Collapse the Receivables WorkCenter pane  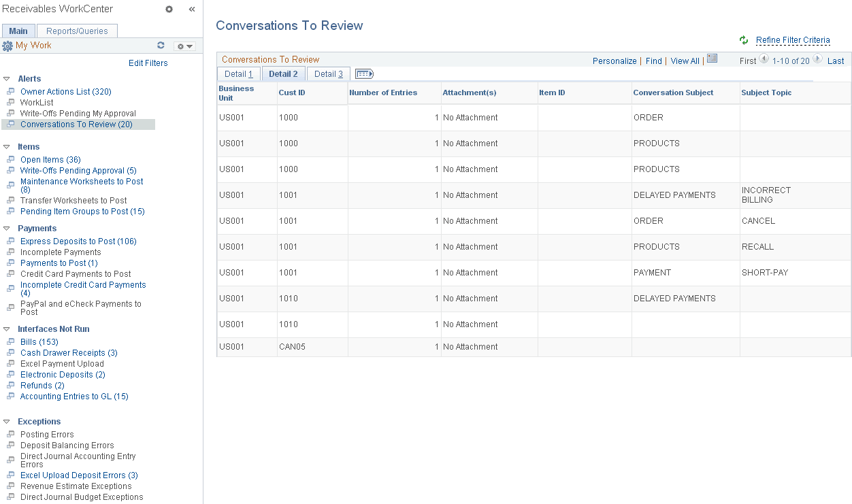pos(192,10)
